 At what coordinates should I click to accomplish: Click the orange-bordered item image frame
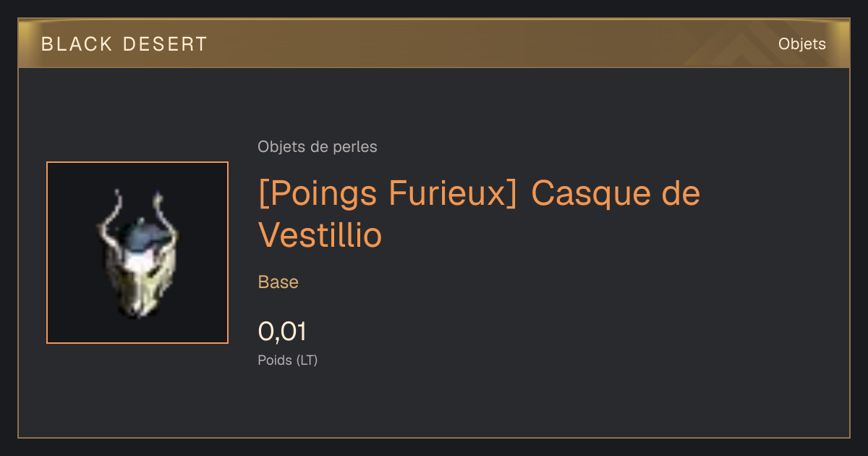click(x=137, y=253)
